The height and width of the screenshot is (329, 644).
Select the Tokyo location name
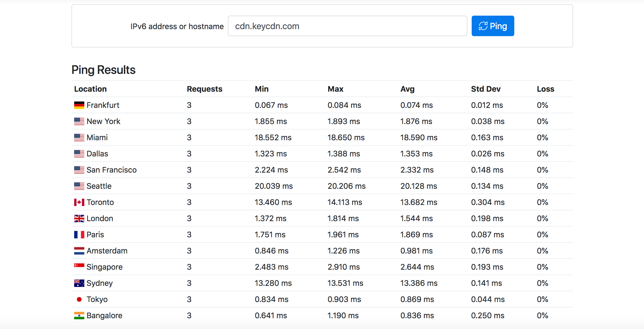click(x=97, y=299)
